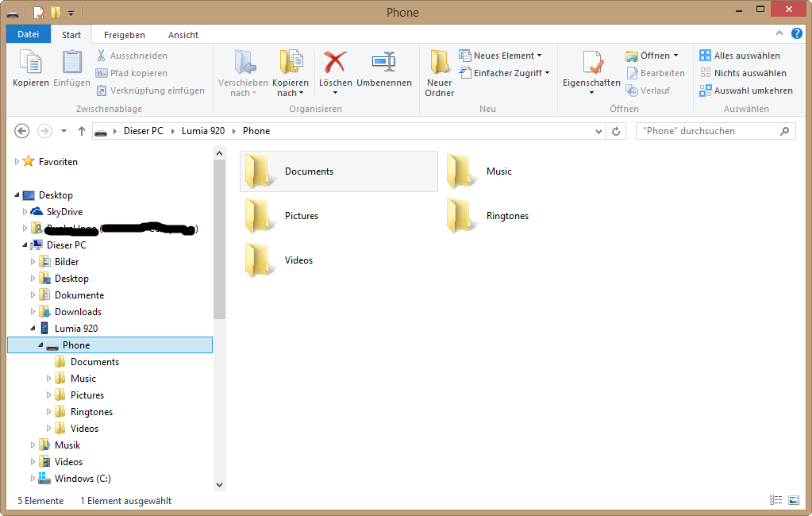
Task: Click Favoriten in navigation pane
Action: click(58, 162)
